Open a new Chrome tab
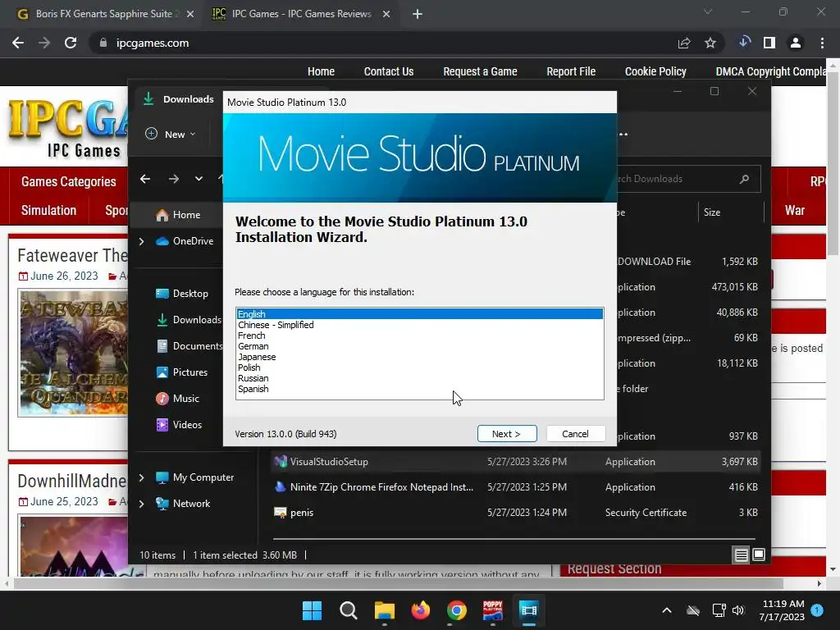840x630 pixels. [418, 14]
